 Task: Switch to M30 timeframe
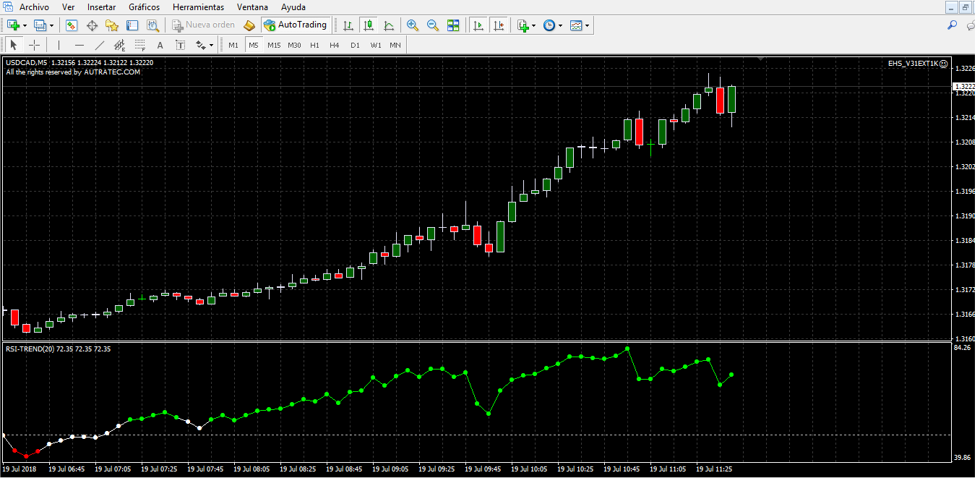294,45
